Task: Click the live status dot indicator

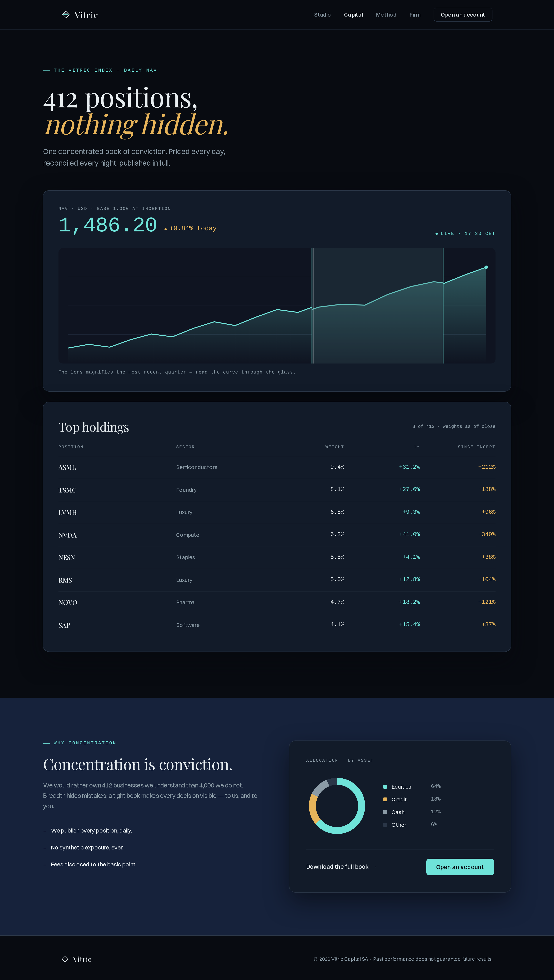Action: click(436, 234)
